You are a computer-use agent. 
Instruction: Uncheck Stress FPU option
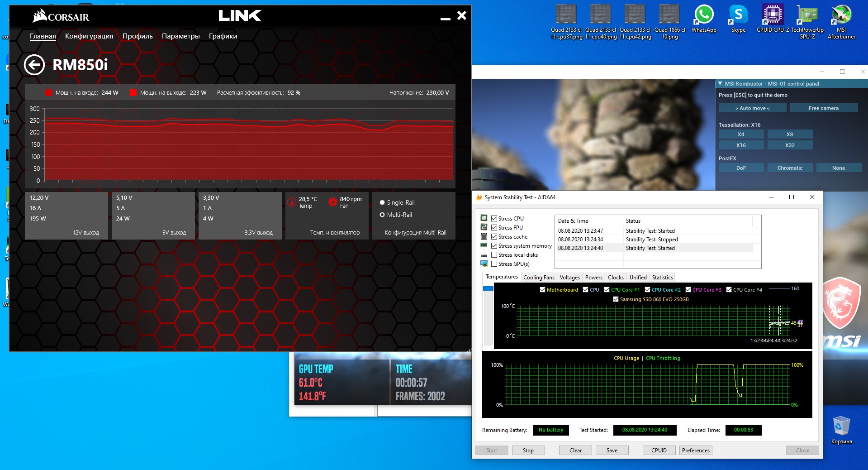(x=494, y=227)
